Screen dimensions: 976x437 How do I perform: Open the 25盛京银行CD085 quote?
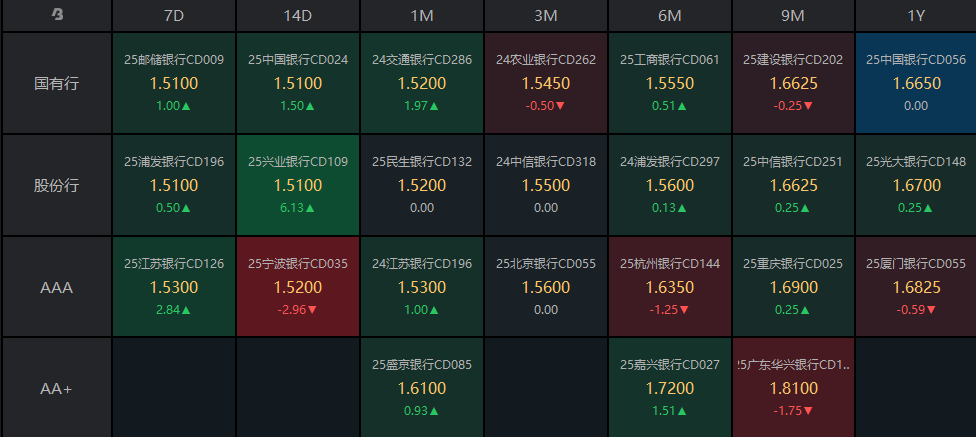pyautogui.click(x=422, y=388)
